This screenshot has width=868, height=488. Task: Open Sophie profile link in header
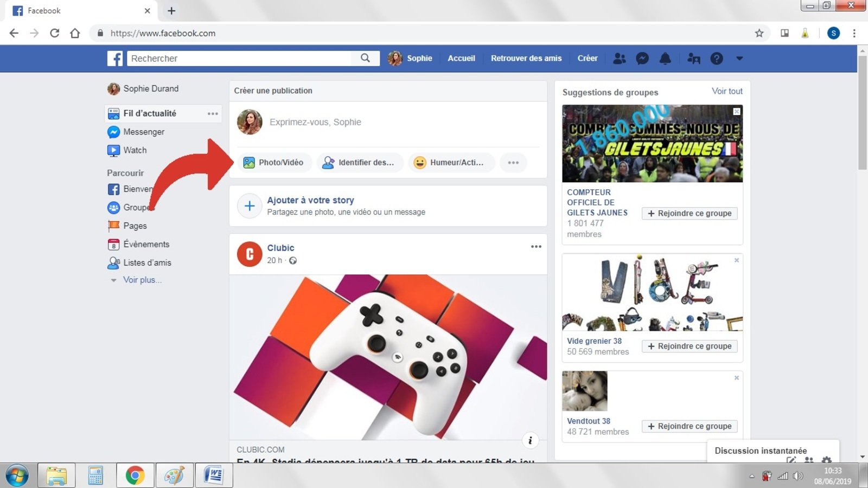point(410,58)
